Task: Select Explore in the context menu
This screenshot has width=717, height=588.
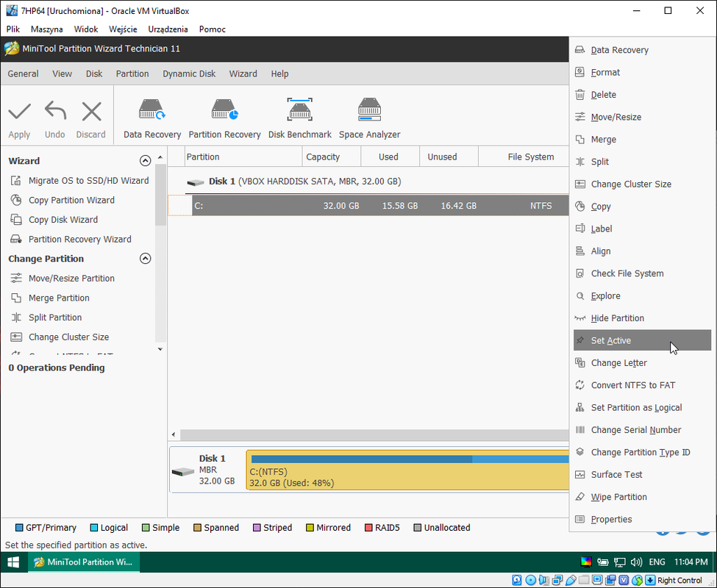Action: pyautogui.click(x=642, y=296)
